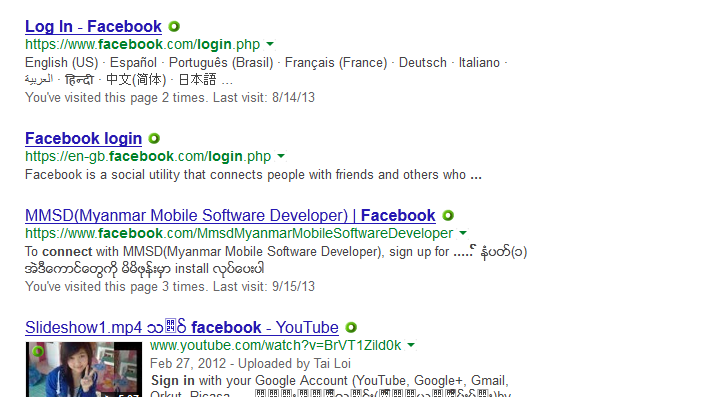Click 'Italiano' in the first snippet
Screen dimensions: 715x397
pos(479,62)
